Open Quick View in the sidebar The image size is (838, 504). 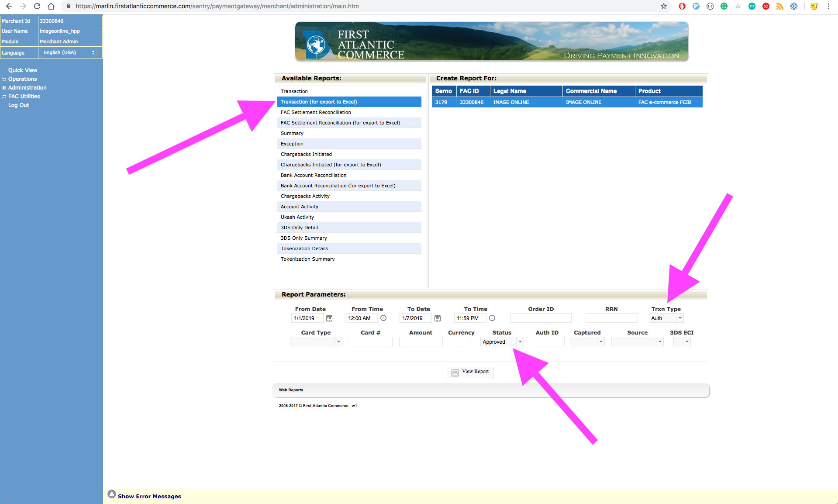tap(23, 70)
